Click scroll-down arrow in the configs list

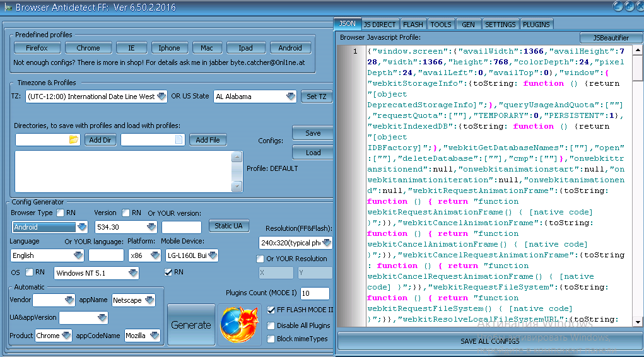237,186
